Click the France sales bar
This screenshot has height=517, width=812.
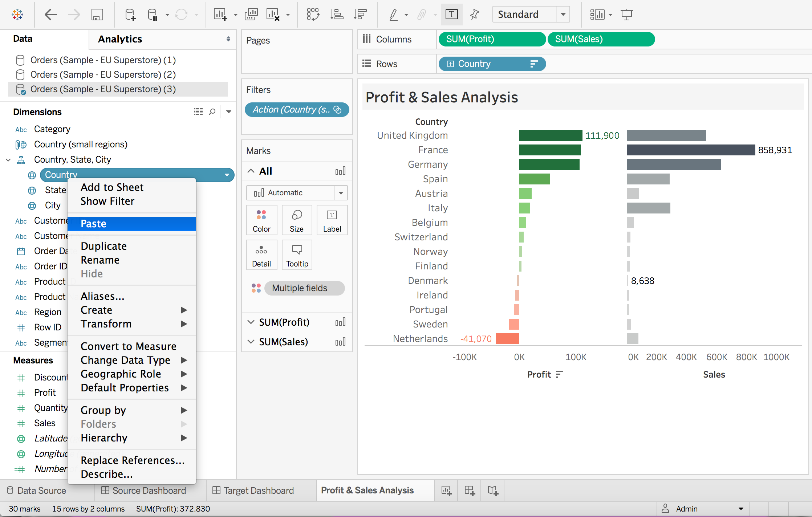pyautogui.click(x=690, y=150)
